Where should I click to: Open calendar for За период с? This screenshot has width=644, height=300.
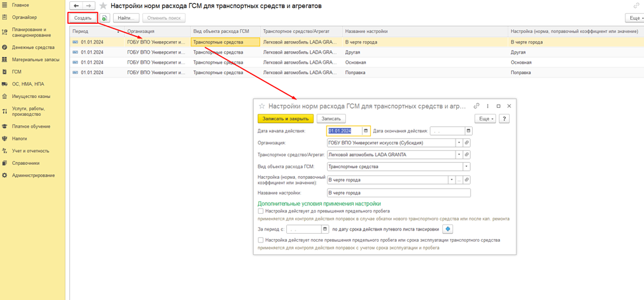pos(326,228)
